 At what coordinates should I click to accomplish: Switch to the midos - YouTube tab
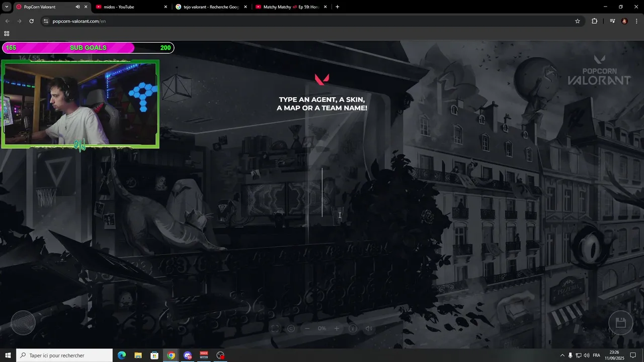[131, 7]
